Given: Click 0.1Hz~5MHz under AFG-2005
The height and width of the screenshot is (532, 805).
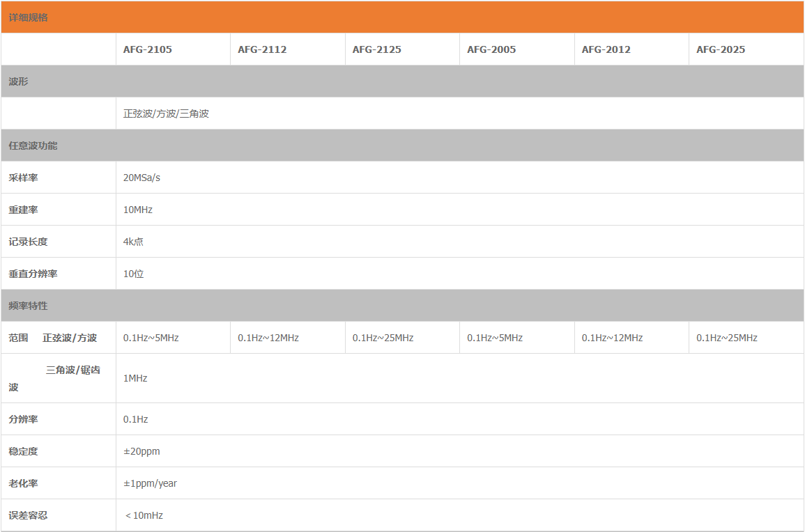Looking at the screenshot, I should coord(495,338).
